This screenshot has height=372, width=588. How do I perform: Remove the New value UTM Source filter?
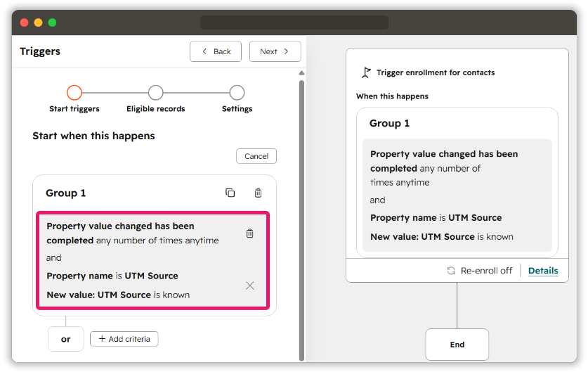(250, 286)
